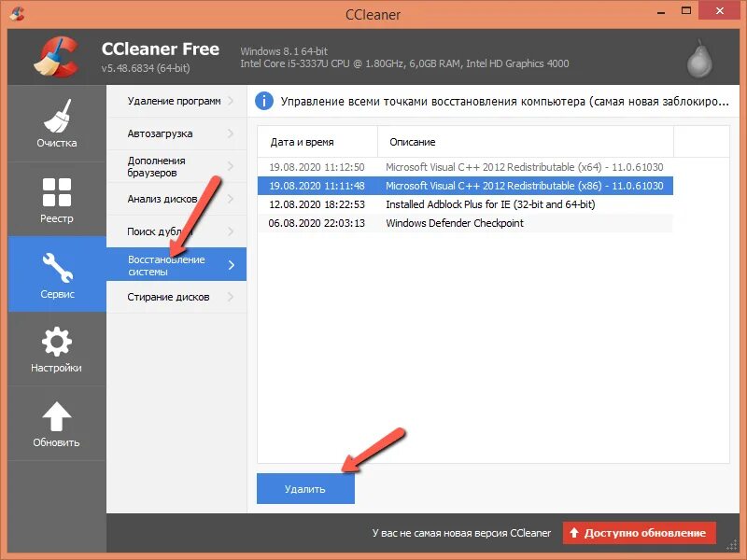Click the blue info icon
Image resolution: width=747 pixels, height=560 pixels.
[264, 101]
